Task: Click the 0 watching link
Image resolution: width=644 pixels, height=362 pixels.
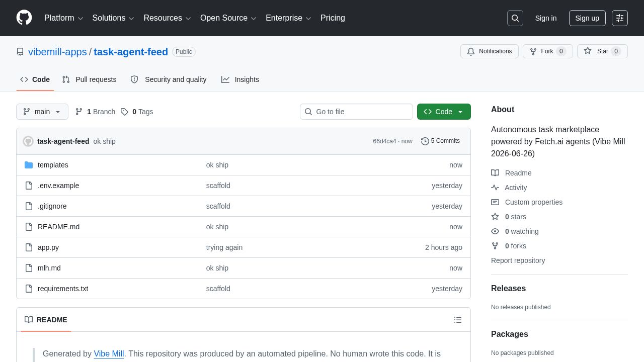Action: [x=522, y=231]
